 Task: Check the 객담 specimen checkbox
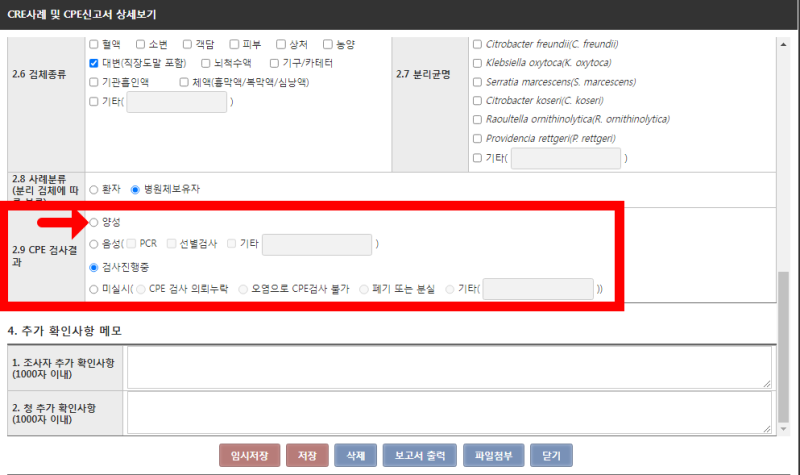point(187,44)
